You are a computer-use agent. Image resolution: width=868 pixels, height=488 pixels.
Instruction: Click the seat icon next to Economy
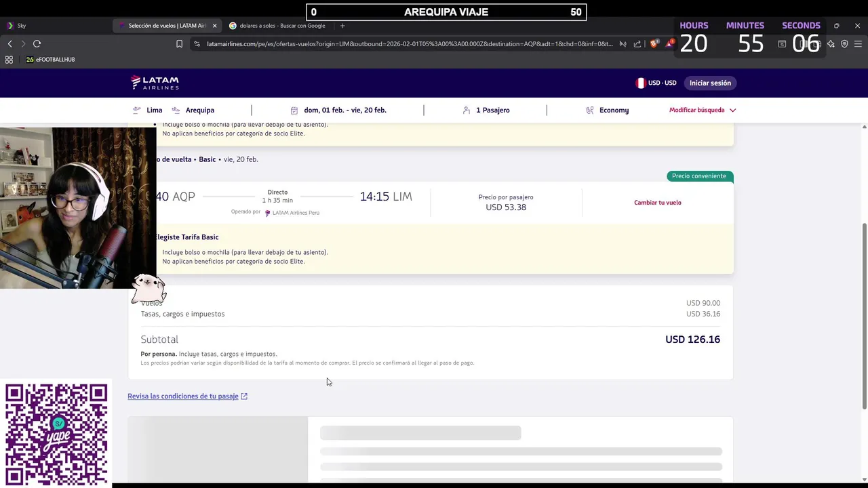pyautogui.click(x=590, y=110)
